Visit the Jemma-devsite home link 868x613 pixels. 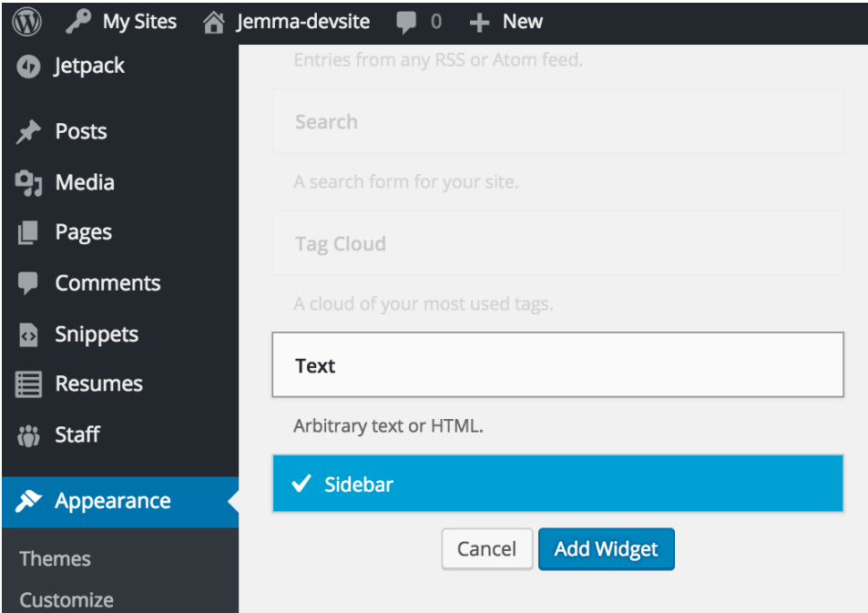pyautogui.click(x=287, y=22)
